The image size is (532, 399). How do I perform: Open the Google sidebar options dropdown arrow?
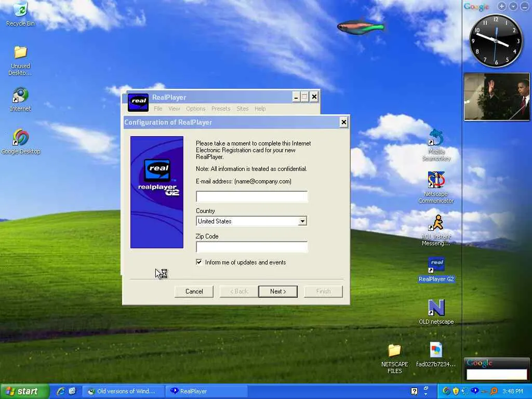[513, 6]
